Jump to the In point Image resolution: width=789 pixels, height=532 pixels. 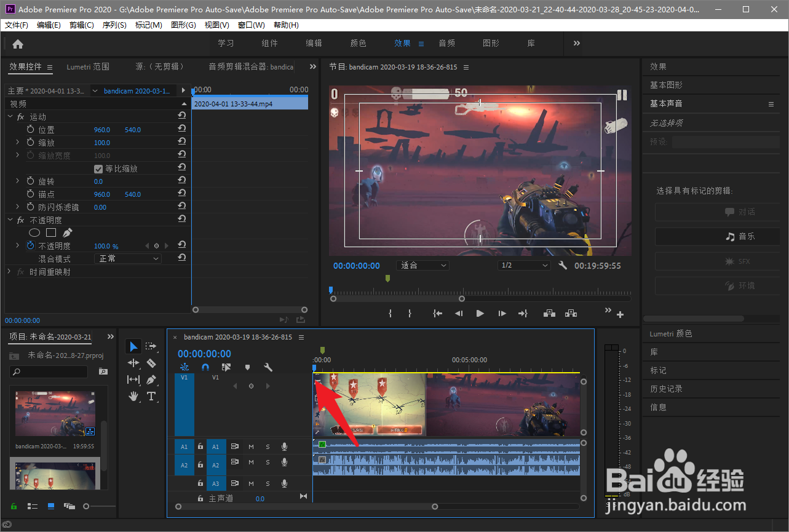(x=437, y=313)
